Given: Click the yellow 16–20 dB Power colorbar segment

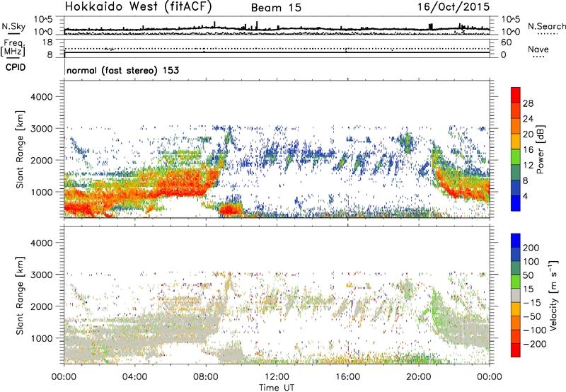Looking at the screenshot, I should (516, 142).
